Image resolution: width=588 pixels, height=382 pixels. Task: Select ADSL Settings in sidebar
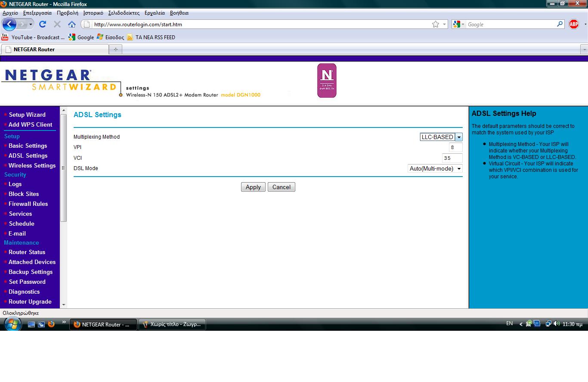pyautogui.click(x=28, y=155)
